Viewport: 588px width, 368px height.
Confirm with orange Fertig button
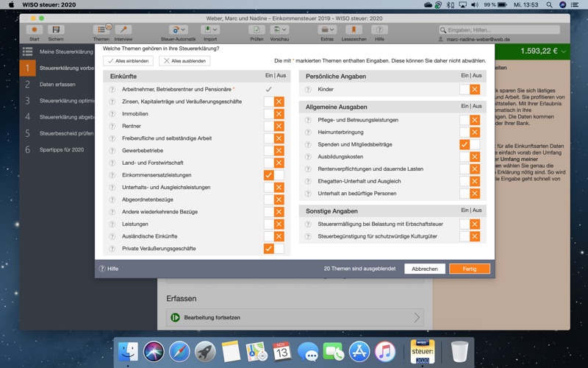(x=470, y=269)
